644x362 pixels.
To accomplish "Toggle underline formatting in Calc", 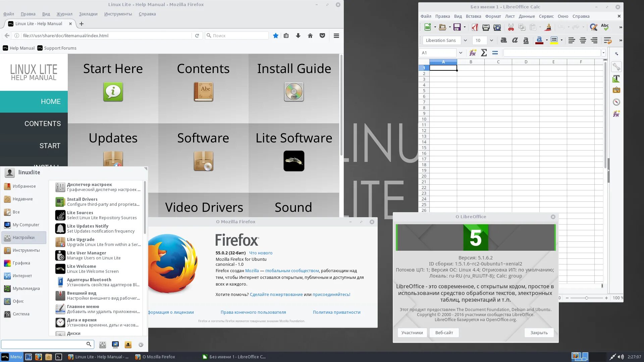I will point(526,41).
